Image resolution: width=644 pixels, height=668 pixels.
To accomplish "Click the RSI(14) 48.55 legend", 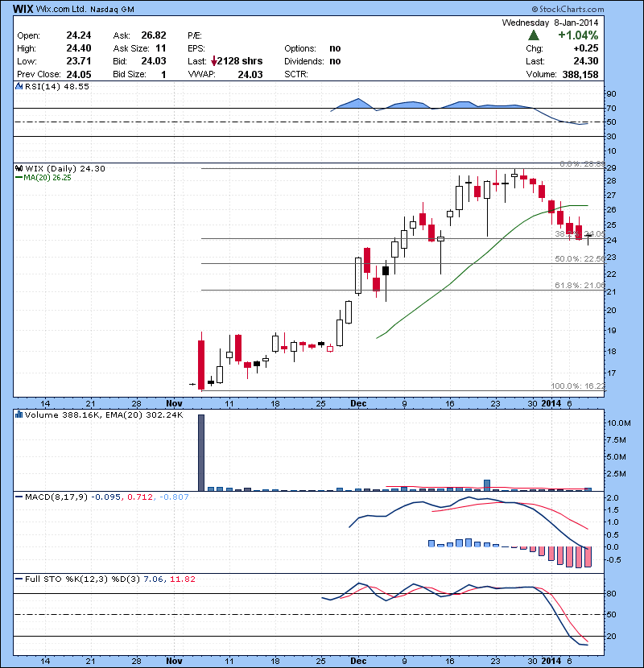I will click(x=57, y=86).
